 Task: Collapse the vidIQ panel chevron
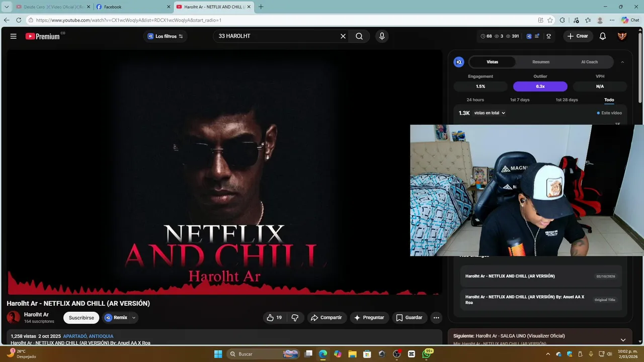click(622, 62)
